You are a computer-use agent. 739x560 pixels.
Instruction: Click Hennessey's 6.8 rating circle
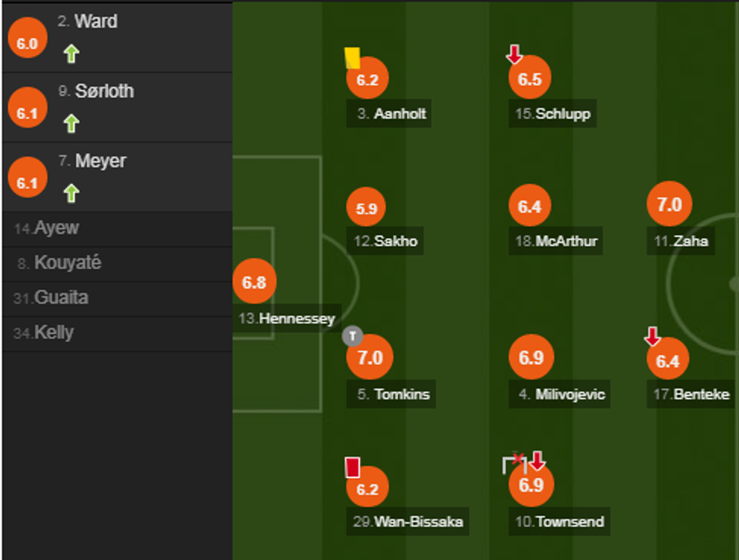pyautogui.click(x=255, y=283)
